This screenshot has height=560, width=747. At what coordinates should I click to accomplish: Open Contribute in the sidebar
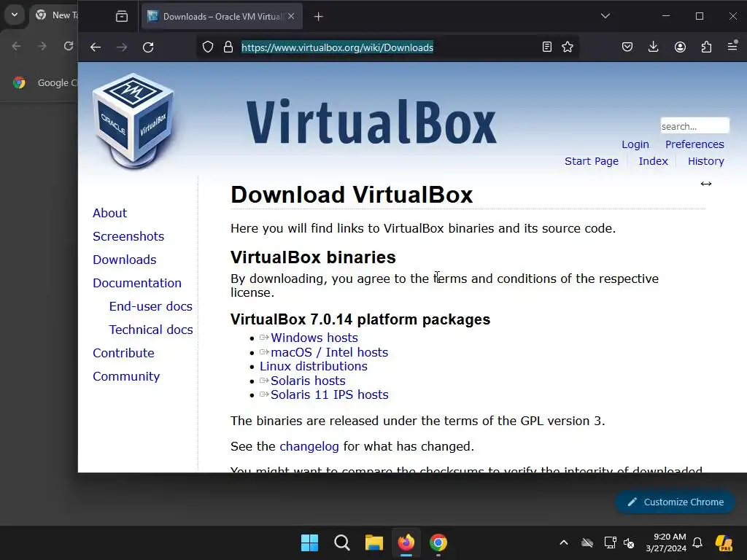[x=123, y=353]
